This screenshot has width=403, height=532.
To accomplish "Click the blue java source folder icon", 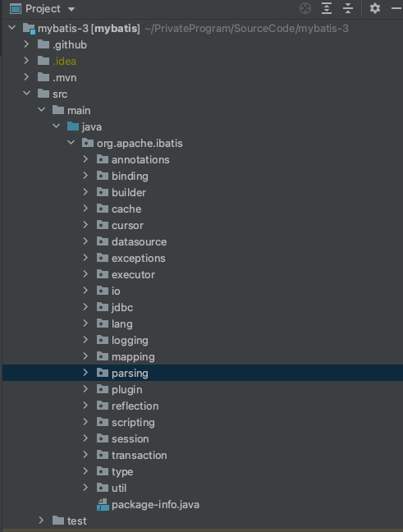I will click(73, 126).
